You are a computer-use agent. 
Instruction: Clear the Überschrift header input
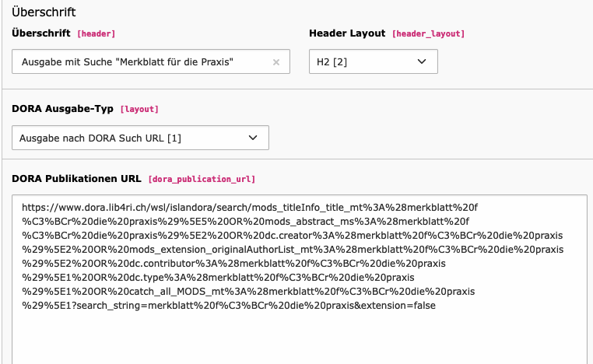[276, 62]
